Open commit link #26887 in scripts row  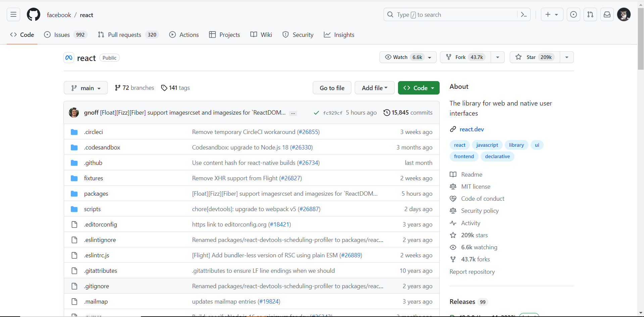click(309, 209)
